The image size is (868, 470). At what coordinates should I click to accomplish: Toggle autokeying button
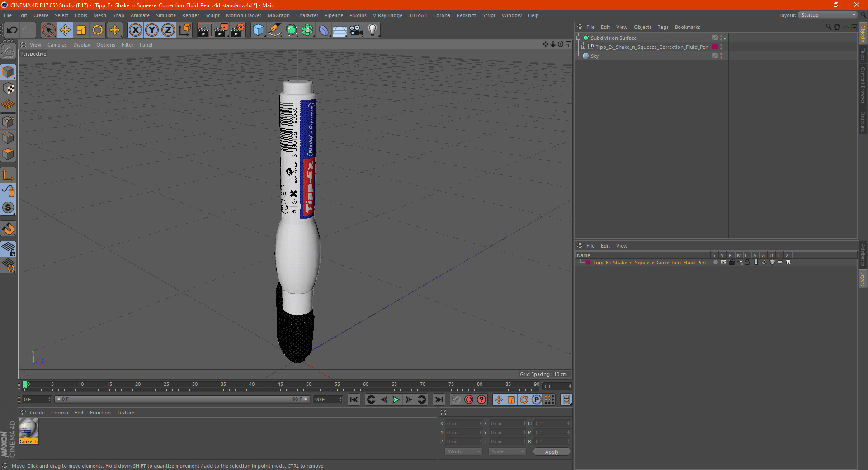(469, 399)
